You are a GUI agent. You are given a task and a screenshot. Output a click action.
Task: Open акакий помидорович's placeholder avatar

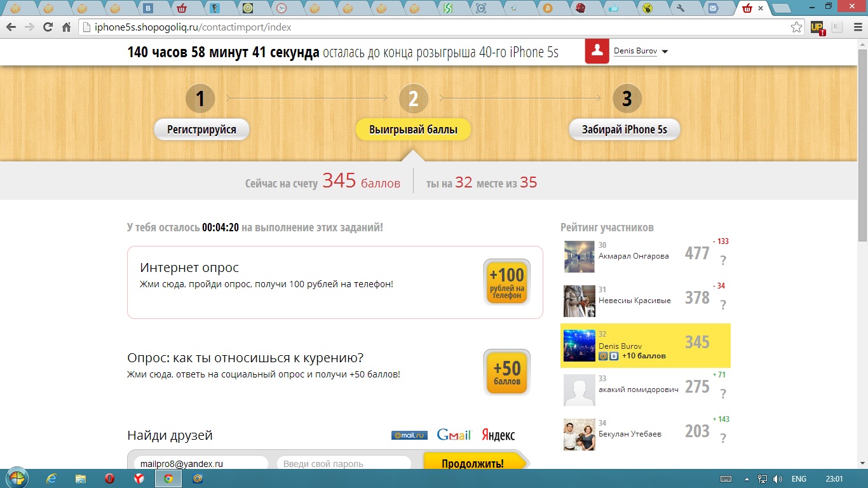tap(580, 390)
